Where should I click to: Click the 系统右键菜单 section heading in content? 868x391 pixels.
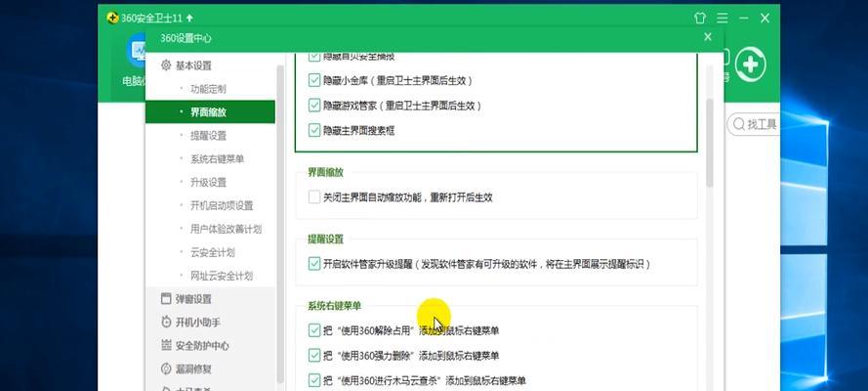[x=334, y=306]
